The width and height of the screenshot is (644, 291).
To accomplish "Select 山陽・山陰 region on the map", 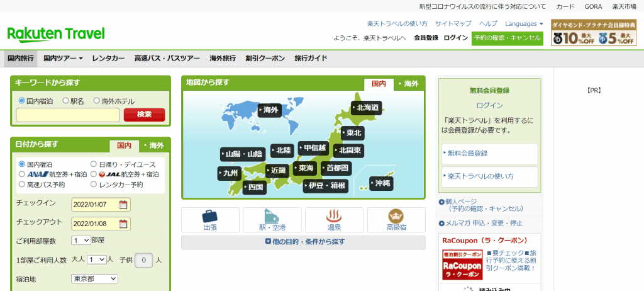I will click(x=243, y=154).
